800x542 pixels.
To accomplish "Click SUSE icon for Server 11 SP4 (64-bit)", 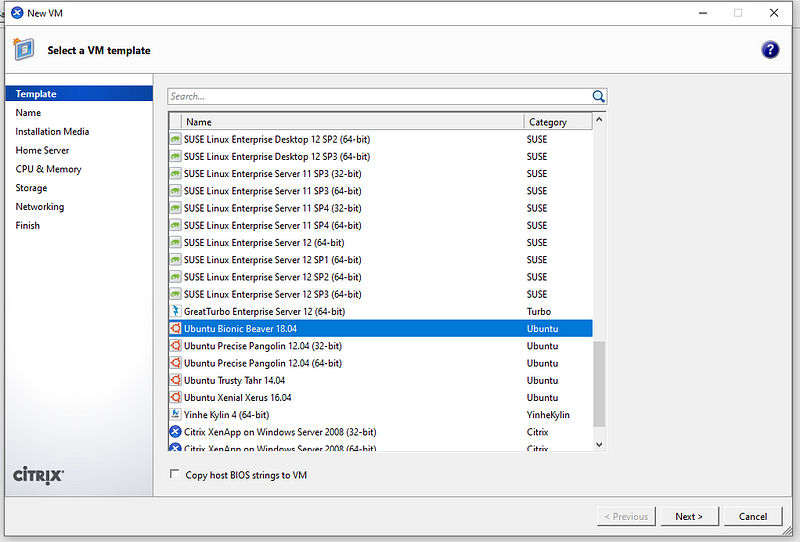I will click(175, 225).
